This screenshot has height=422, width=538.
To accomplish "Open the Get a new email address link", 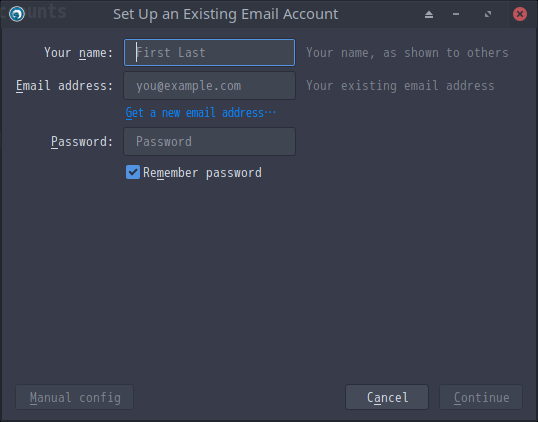I will pyautogui.click(x=201, y=113).
